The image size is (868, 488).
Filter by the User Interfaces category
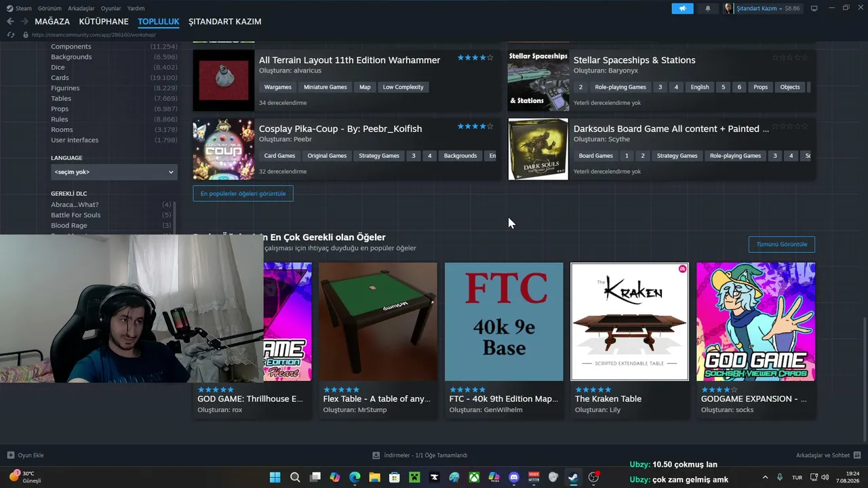(x=75, y=140)
